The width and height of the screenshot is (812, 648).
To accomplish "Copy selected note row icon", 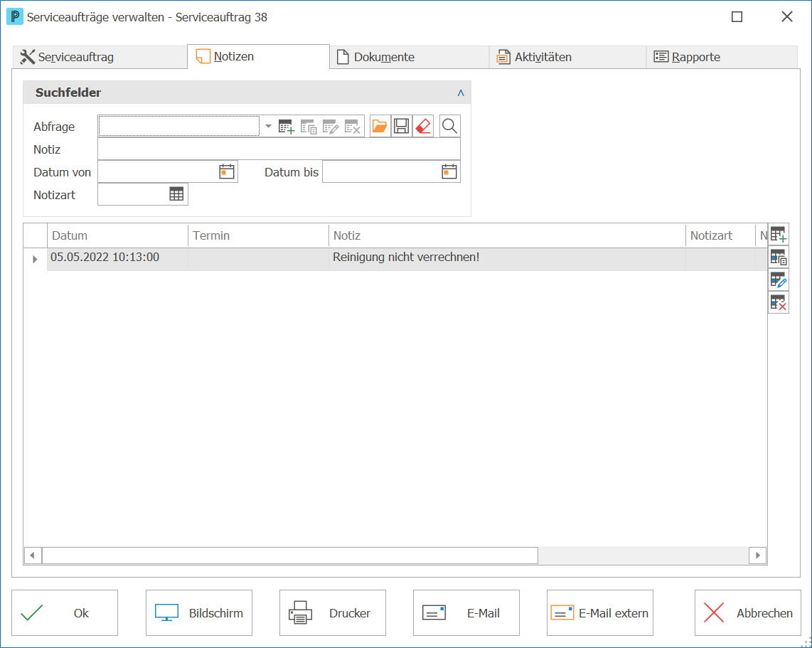I will (779, 257).
